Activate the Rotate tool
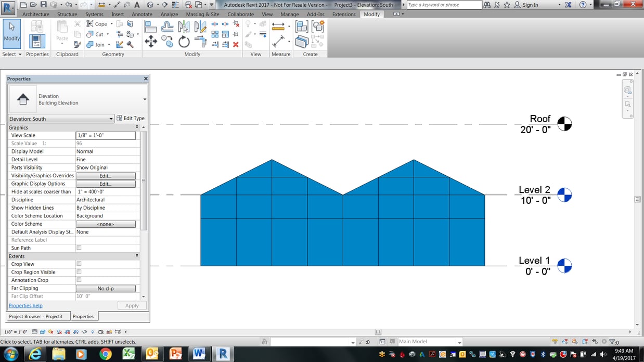This screenshot has height=362, width=644. click(x=184, y=42)
